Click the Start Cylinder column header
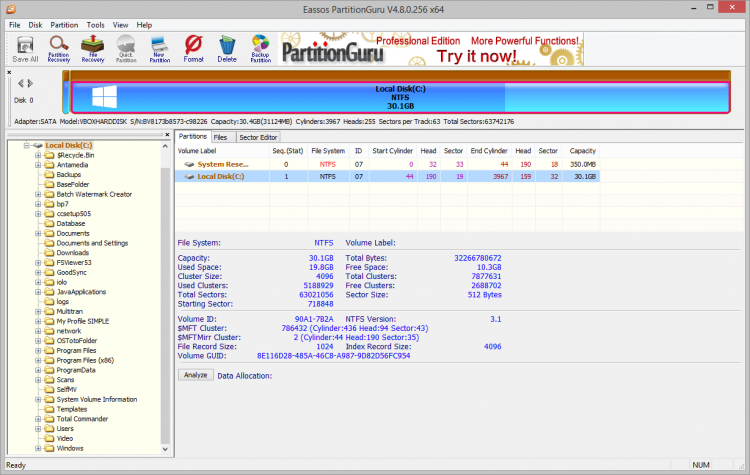Viewport: 750px width, 475px height. (392, 151)
